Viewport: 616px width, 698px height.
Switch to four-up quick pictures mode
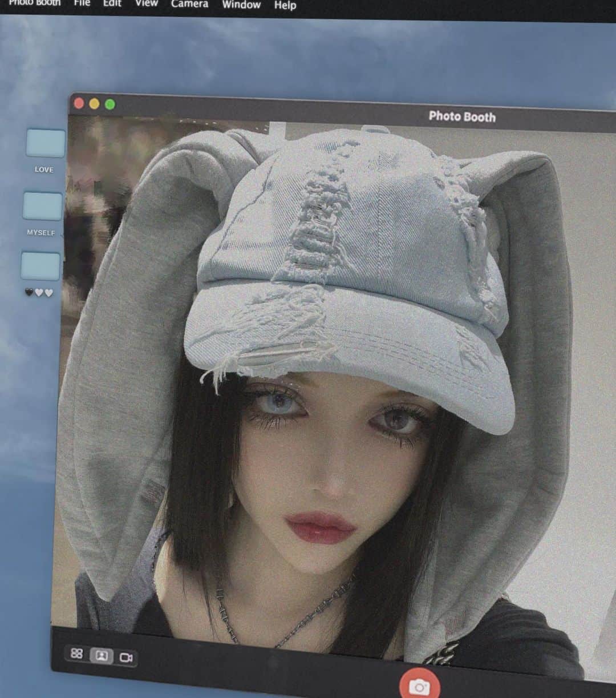pos(77,653)
